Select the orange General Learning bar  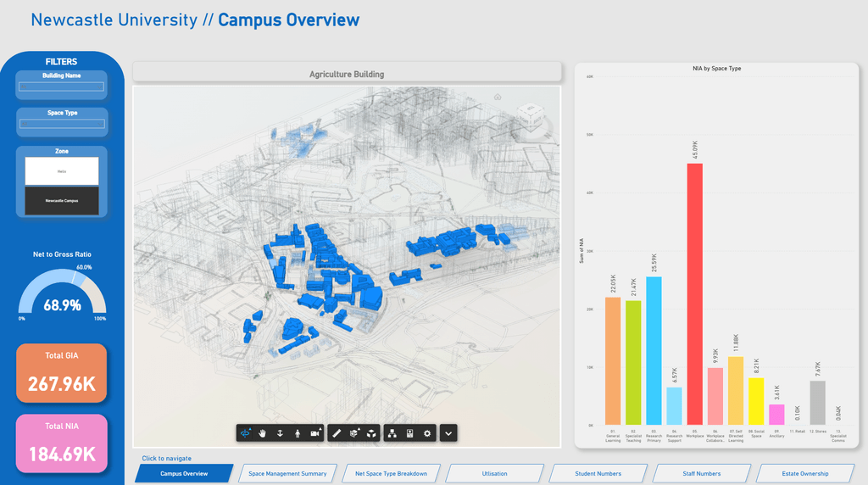613,361
